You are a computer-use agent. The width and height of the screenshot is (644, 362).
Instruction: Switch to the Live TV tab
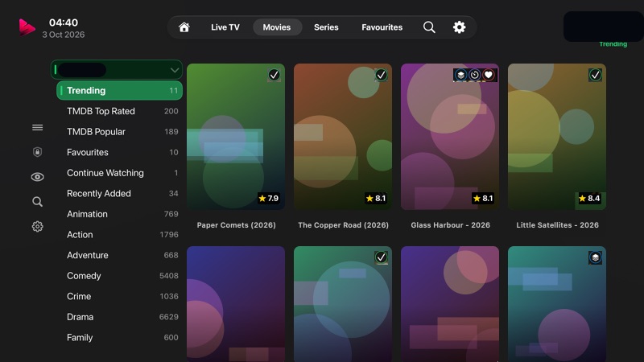[225, 27]
